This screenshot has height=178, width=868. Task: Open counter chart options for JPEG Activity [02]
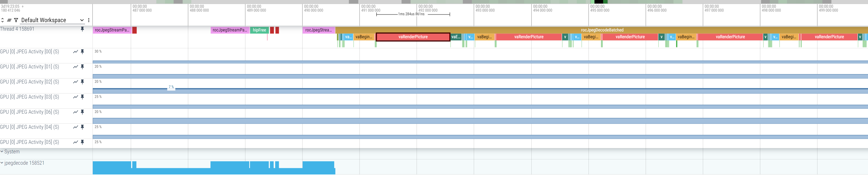[75, 82]
